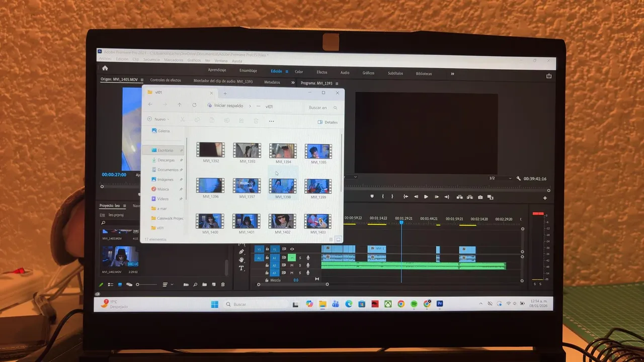Image resolution: width=644 pixels, height=362 pixels.
Task: Click the Find magnifier in Project panel footer
Action: (x=195, y=285)
